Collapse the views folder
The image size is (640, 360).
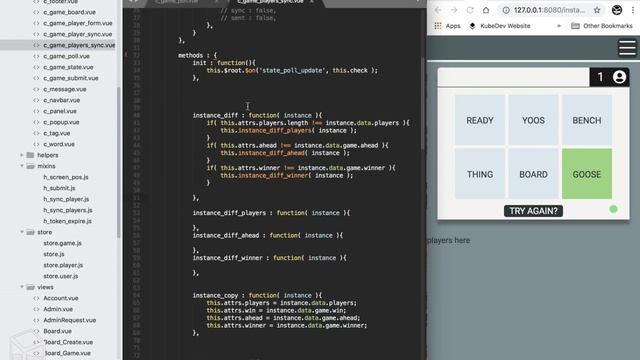click(22, 287)
